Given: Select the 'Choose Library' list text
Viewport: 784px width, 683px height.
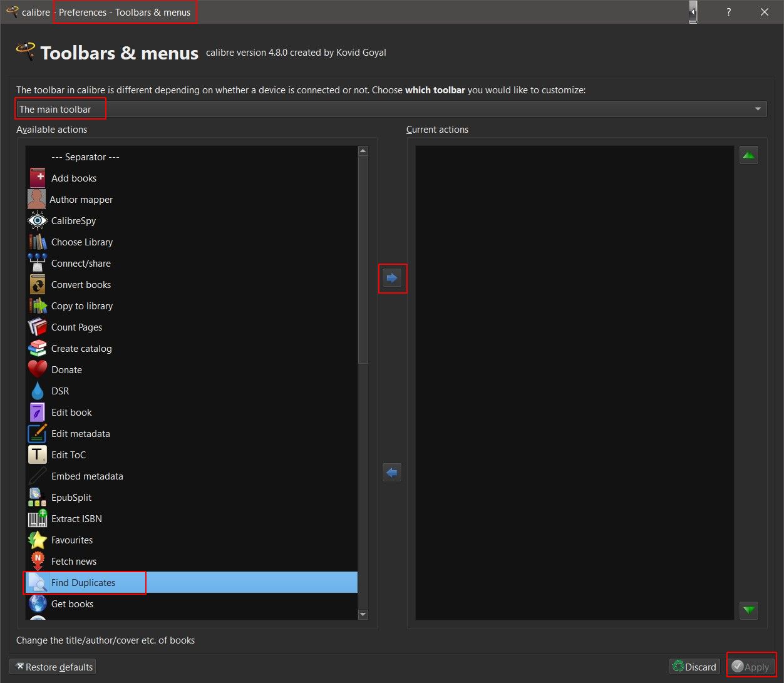Looking at the screenshot, I should click(x=82, y=242).
